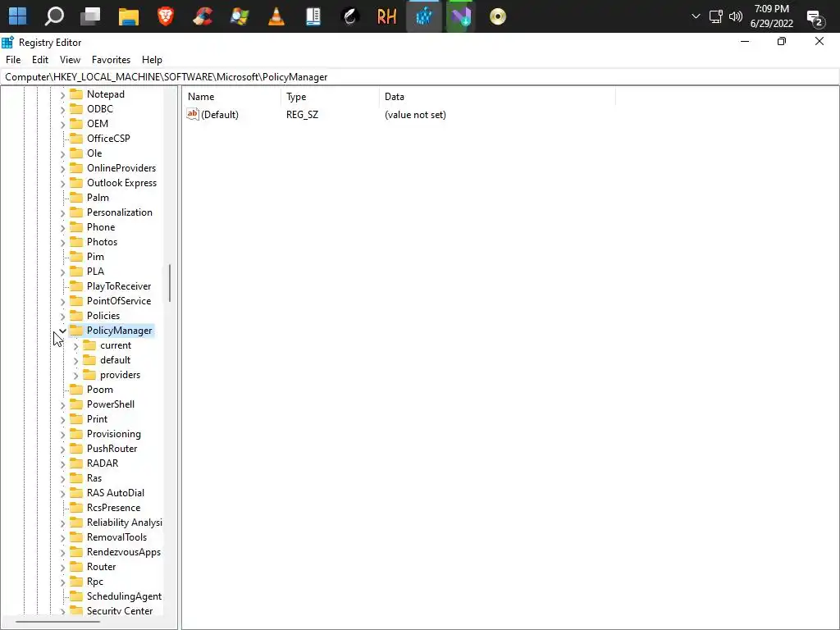Open the volume tray icon
The image size is (840, 630).
point(736,16)
